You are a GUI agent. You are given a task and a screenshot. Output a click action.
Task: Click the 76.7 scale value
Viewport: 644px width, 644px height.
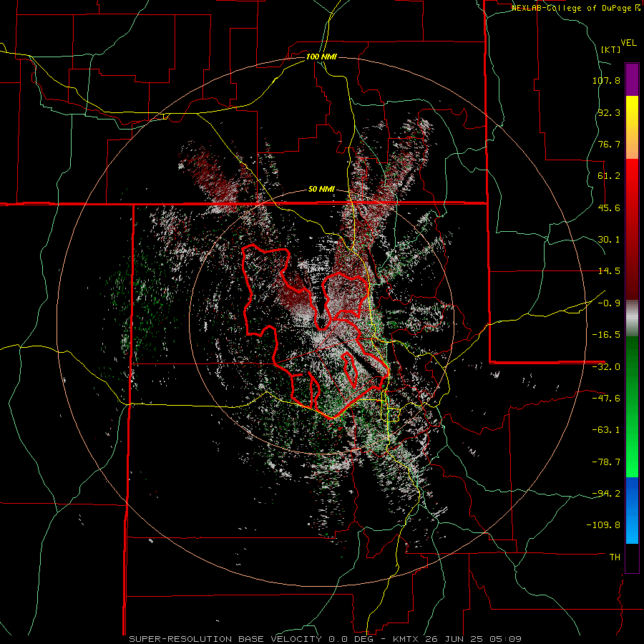pyautogui.click(x=609, y=144)
